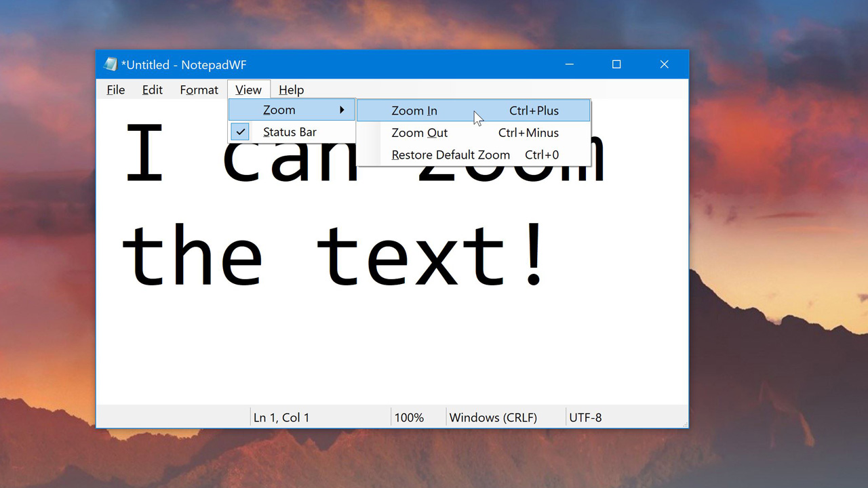
Task: Click the NotepadWF app icon in title bar
Action: (110, 64)
